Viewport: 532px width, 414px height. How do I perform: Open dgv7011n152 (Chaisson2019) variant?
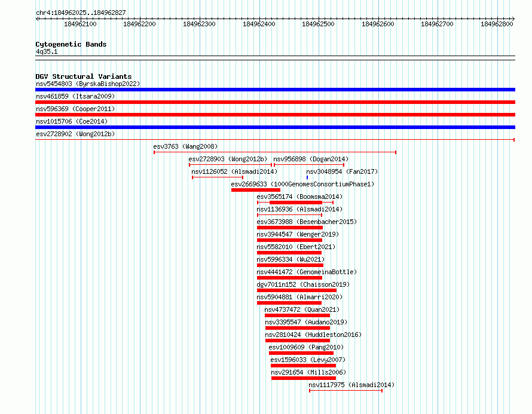pos(303,284)
